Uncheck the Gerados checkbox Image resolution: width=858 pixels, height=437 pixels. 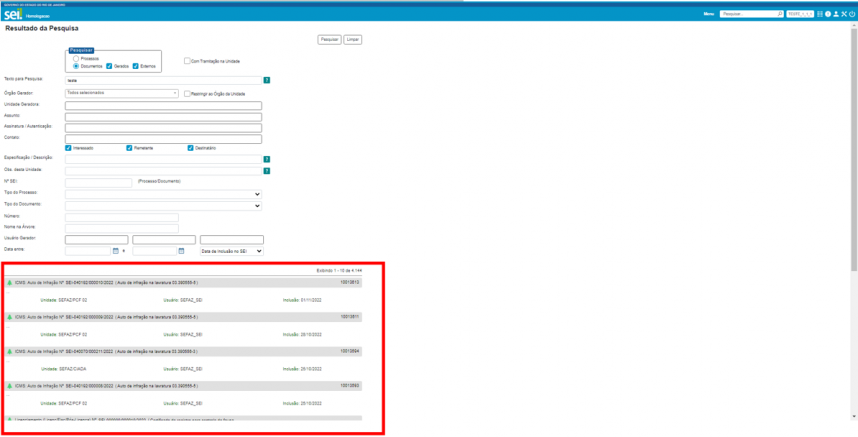(x=110, y=66)
